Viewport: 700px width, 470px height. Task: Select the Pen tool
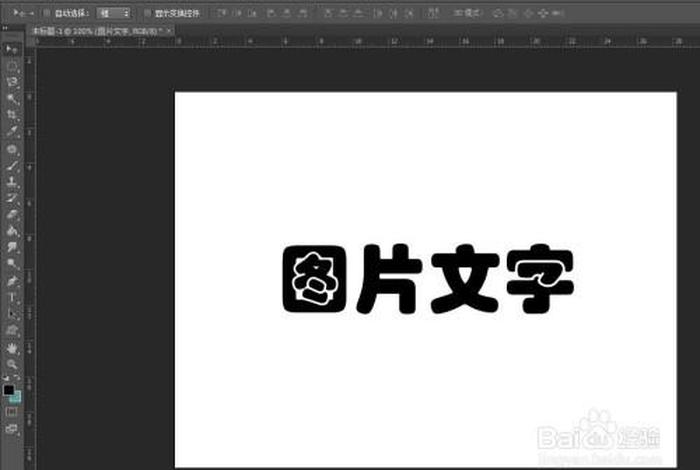[12, 281]
